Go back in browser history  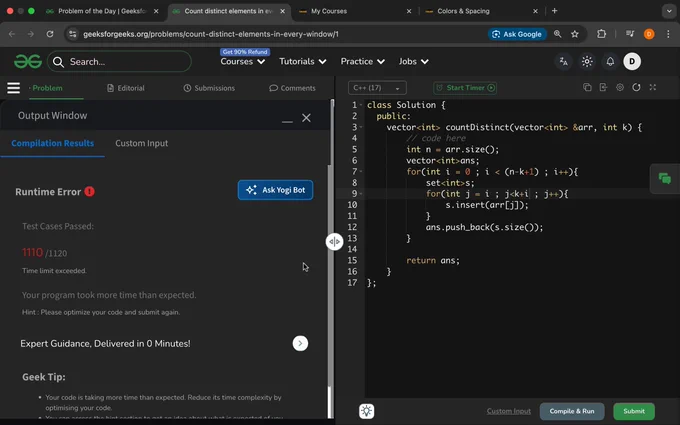[x=12, y=34]
